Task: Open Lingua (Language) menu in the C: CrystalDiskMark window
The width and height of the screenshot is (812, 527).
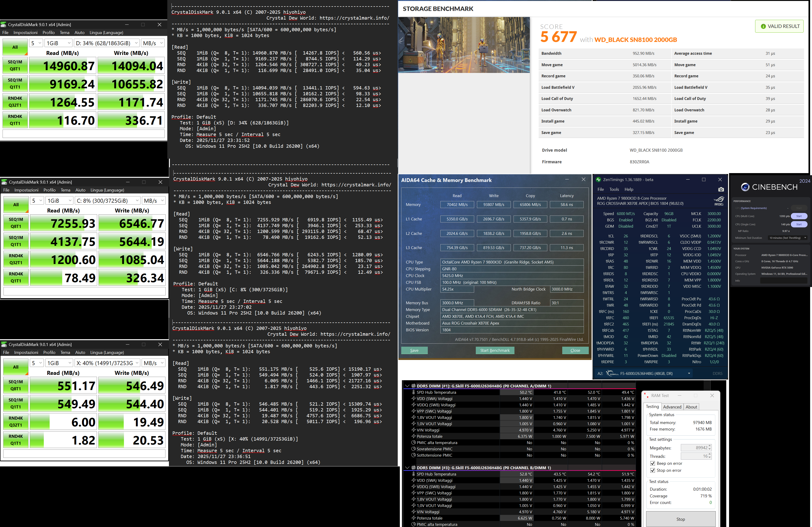Action: click(107, 190)
